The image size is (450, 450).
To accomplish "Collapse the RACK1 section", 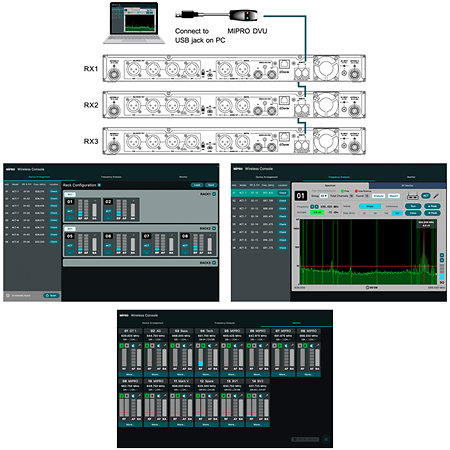I will point(214,194).
